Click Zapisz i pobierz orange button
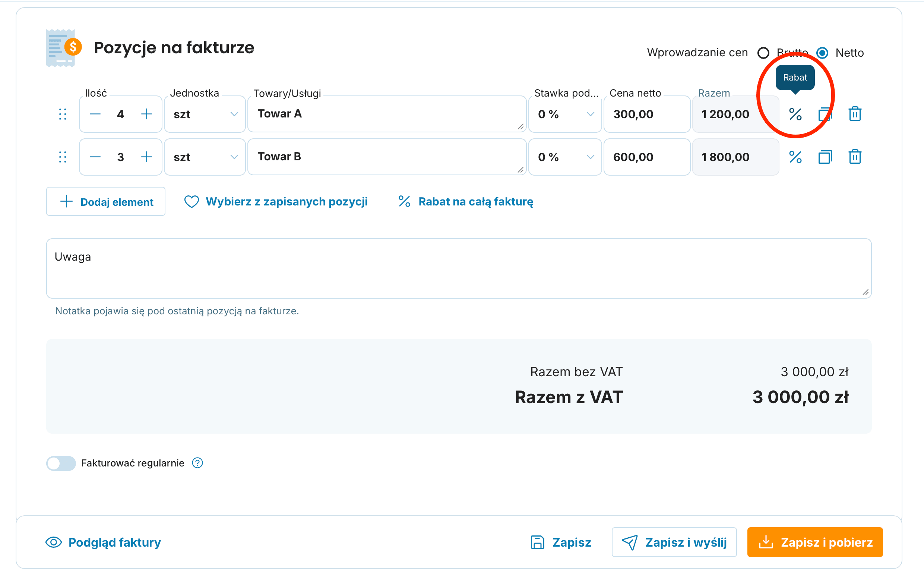This screenshot has height=569, width=924. pyautogui.click(x=815, y=542)
